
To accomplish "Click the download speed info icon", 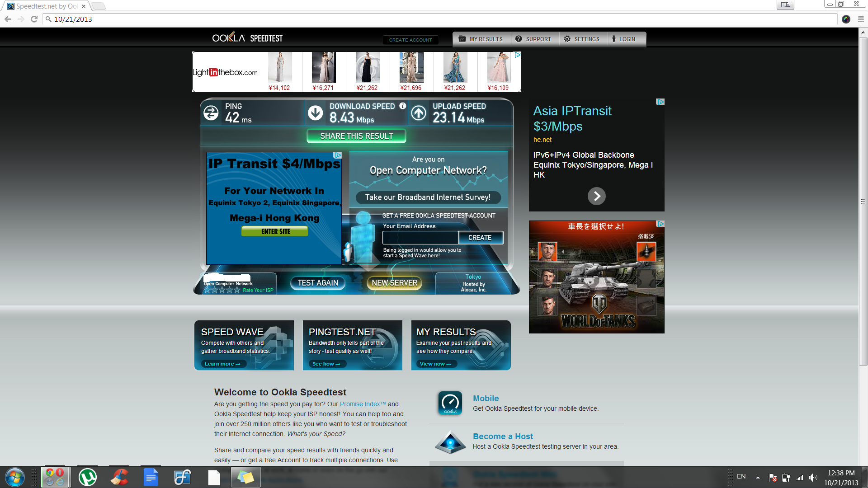I will [402, 106].
